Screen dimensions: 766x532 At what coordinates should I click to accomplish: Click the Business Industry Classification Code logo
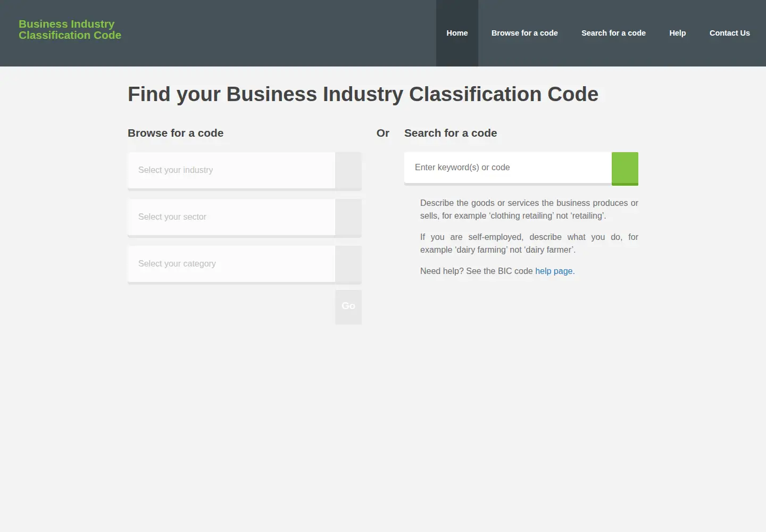coord(70,30)
